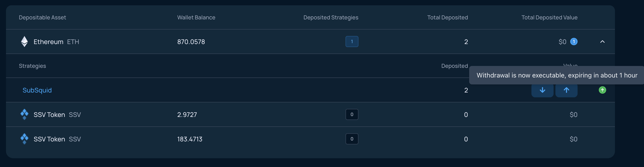Click the Wallet Balance column header
The height and width of the screenshot is (167, 644).
coord(196,18)
